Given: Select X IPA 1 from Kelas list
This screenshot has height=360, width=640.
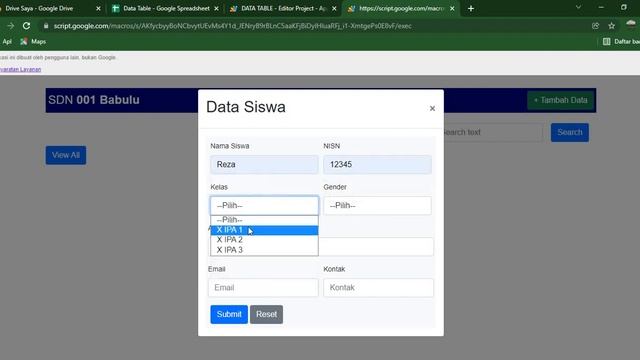Looking at the screenshot, I should [x=264, y=230].
